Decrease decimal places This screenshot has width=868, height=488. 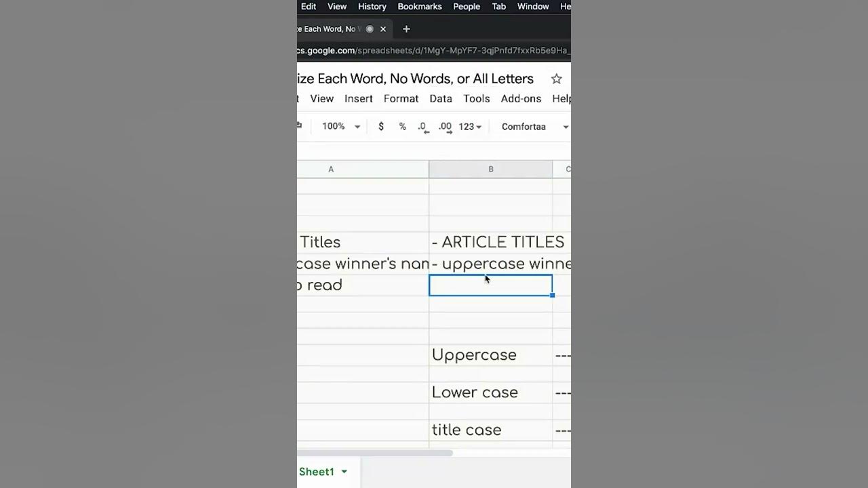pyautogui.click(x=423, y=127)
